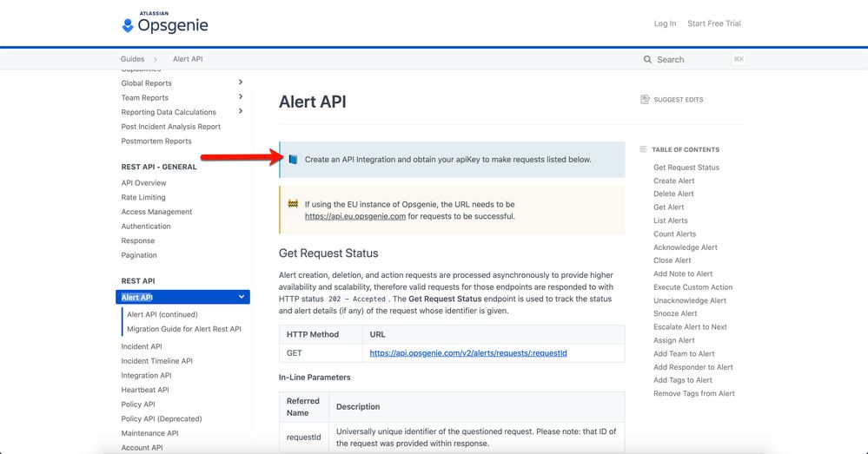Screen dimensions: 868x454
Task: Open Authentication in sidebar
Action: pyautogui.click(x=146, y=227)
